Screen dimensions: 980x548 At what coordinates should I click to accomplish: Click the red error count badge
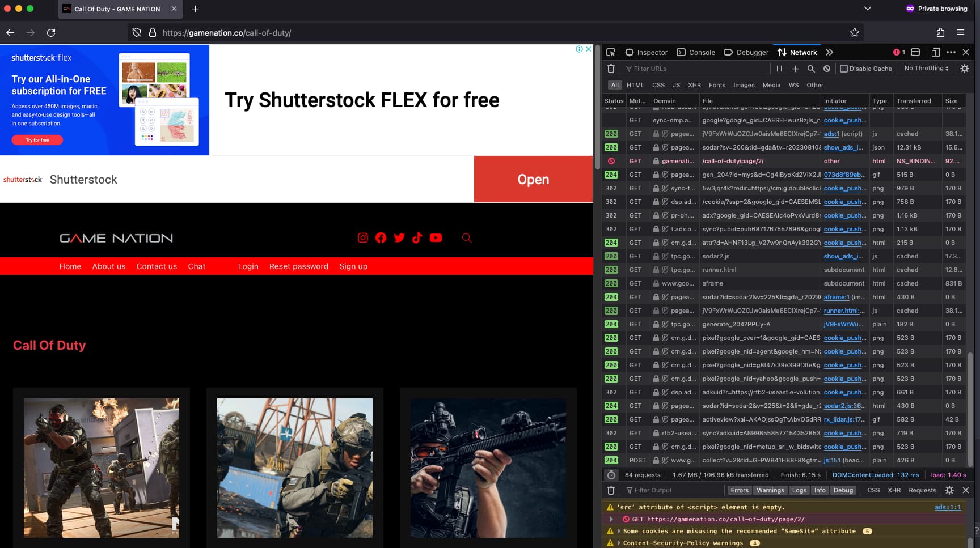(899, 52)
